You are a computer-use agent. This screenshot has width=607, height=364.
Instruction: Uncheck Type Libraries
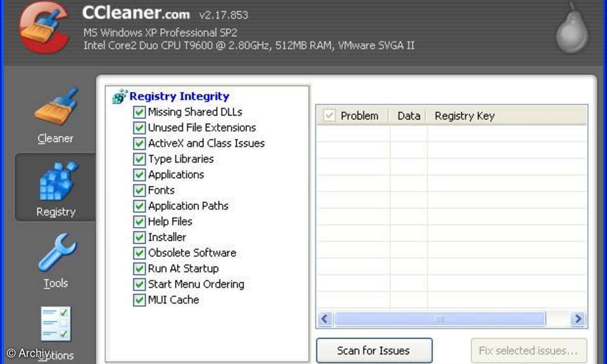tap(139, 159)
